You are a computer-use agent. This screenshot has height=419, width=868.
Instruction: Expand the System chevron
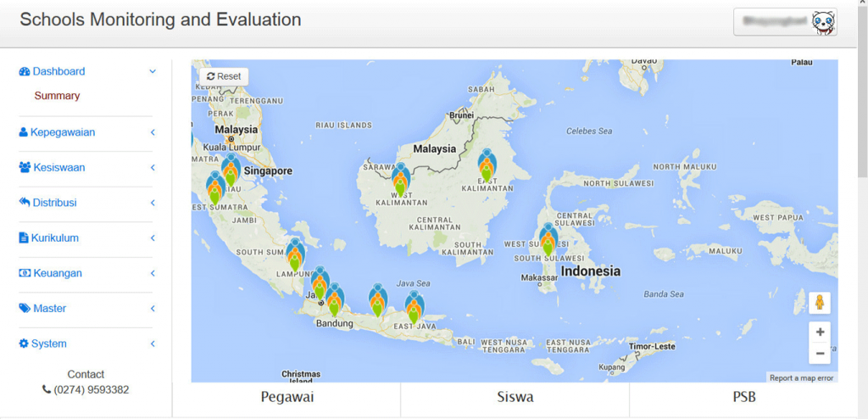point(153,344)
